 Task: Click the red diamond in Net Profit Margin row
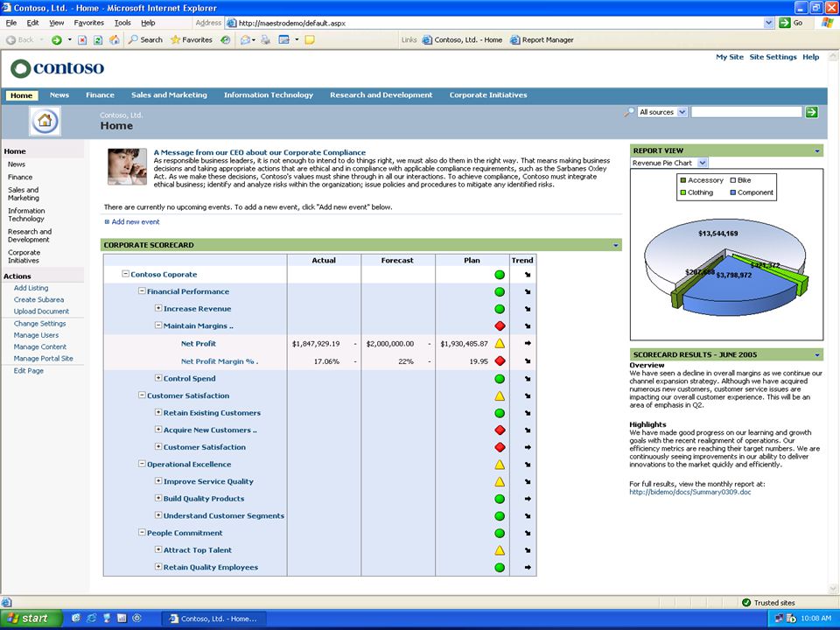click(500, 361)
